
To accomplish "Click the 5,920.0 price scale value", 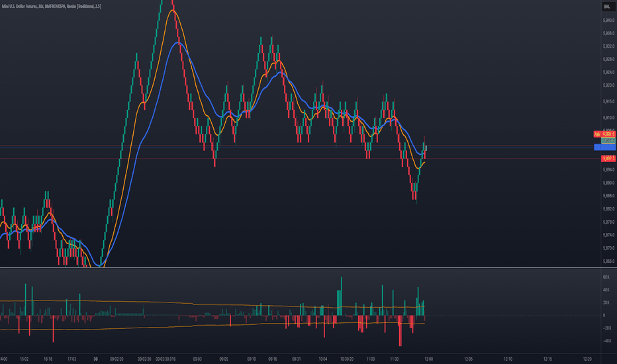I will click(608, 85).
